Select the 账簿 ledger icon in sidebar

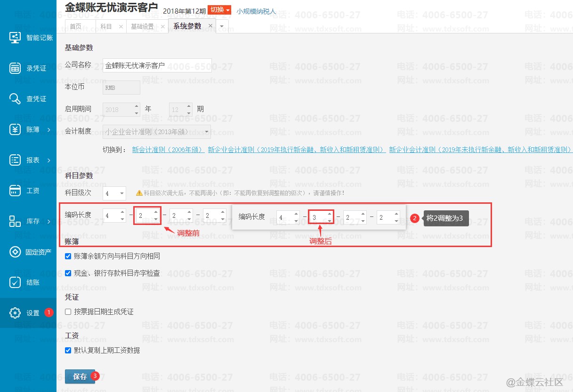15,129
